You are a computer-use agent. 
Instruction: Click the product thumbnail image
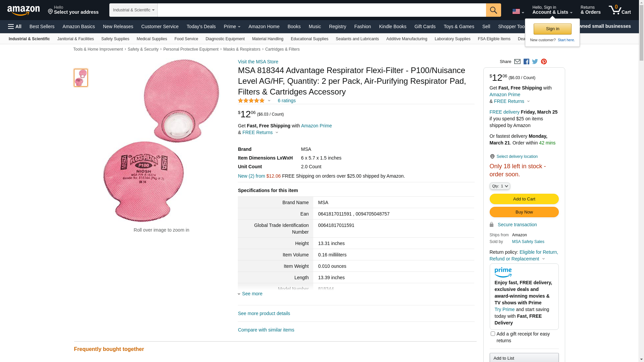[x=81, y=78]
